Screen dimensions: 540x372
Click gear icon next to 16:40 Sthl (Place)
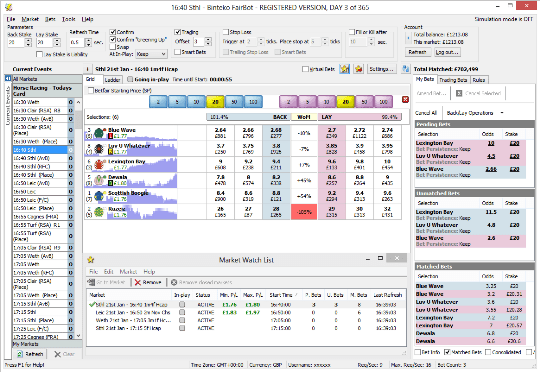click(71, 175)
